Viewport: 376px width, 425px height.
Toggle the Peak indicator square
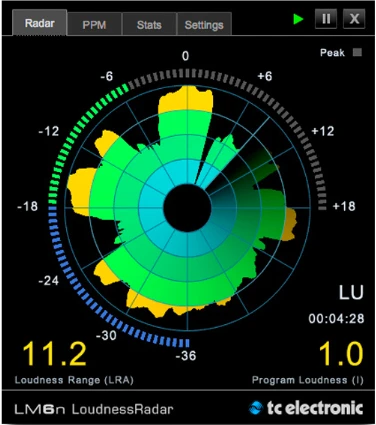357,52
